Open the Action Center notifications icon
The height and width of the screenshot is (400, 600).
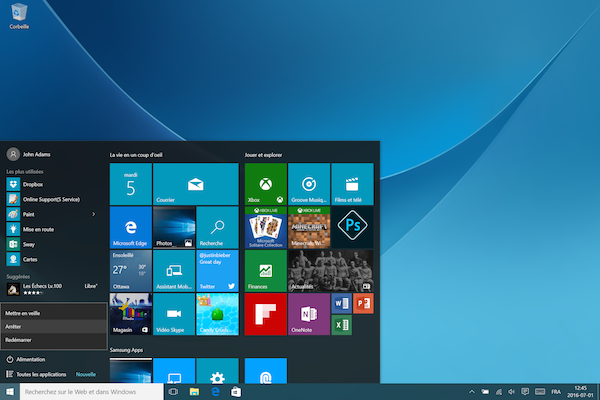525,392
